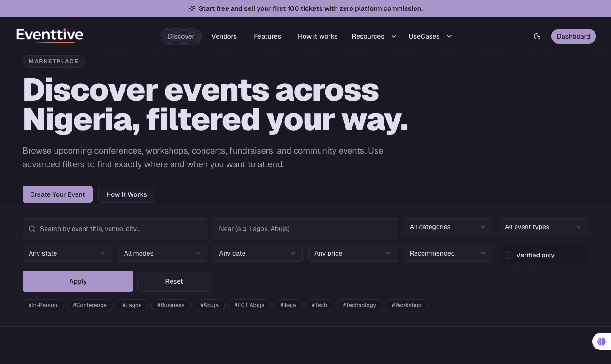
Task: Enable the Verified only checkbox
Action: [x=509, y=255]
